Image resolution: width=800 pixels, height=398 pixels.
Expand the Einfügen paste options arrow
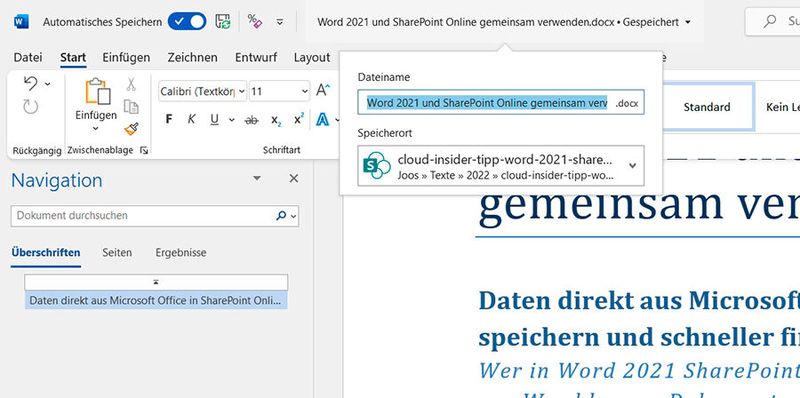click(x=96, y=128)
